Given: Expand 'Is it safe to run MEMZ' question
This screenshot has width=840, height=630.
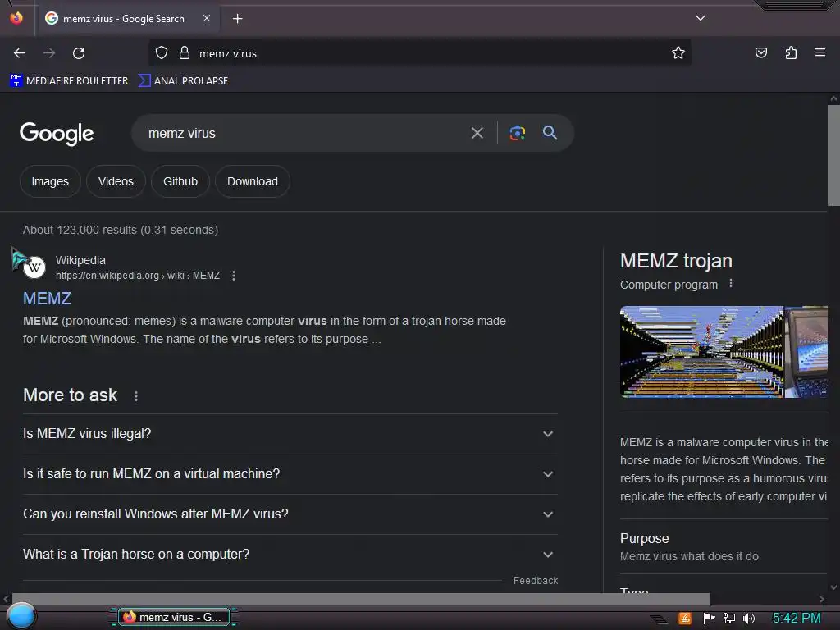Looking at the screenshot, I should pos(290,473).
